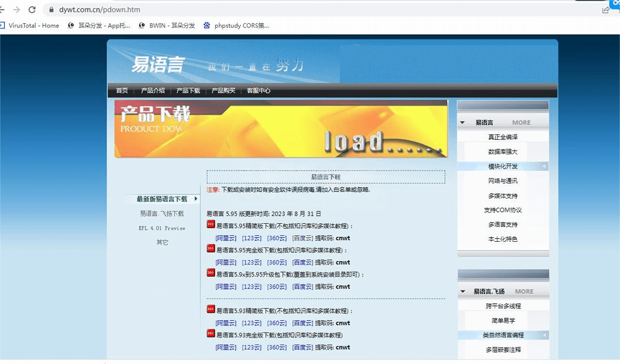620x364 pixels.
Task: Click 123云 link for 5.93完全版
Action: 251,347
